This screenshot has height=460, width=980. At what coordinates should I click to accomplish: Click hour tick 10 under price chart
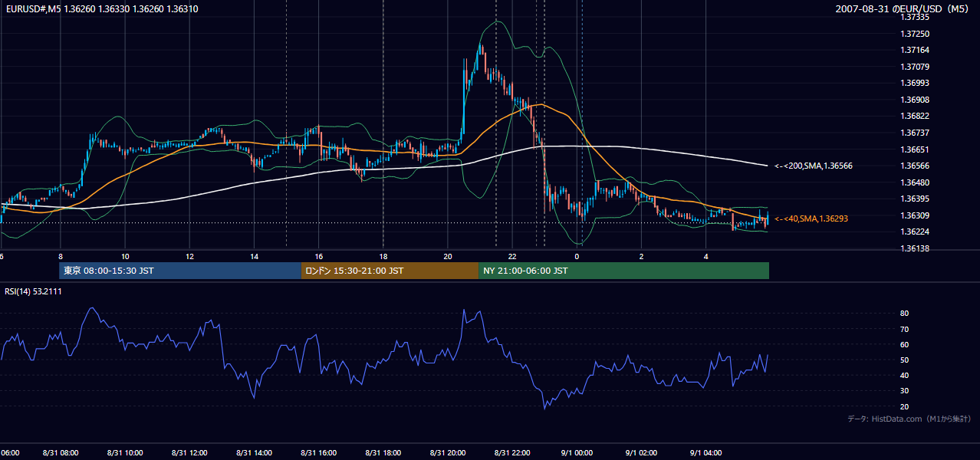click(125, 256)
